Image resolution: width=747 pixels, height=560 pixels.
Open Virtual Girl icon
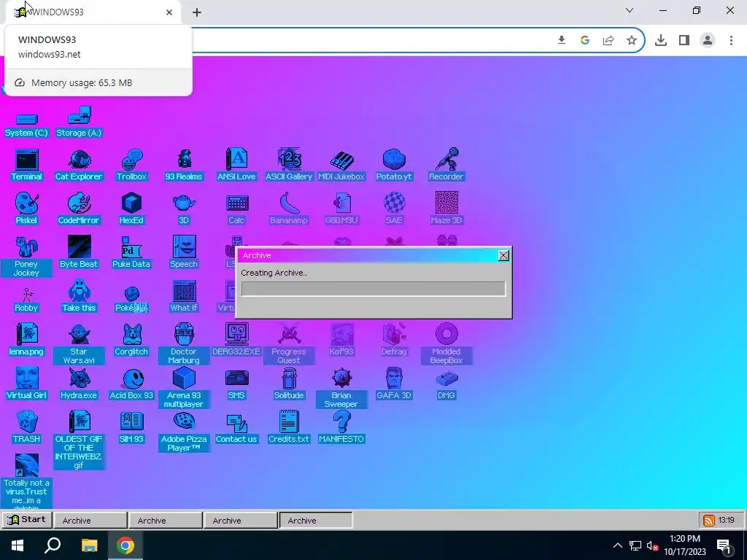(27, 384)
